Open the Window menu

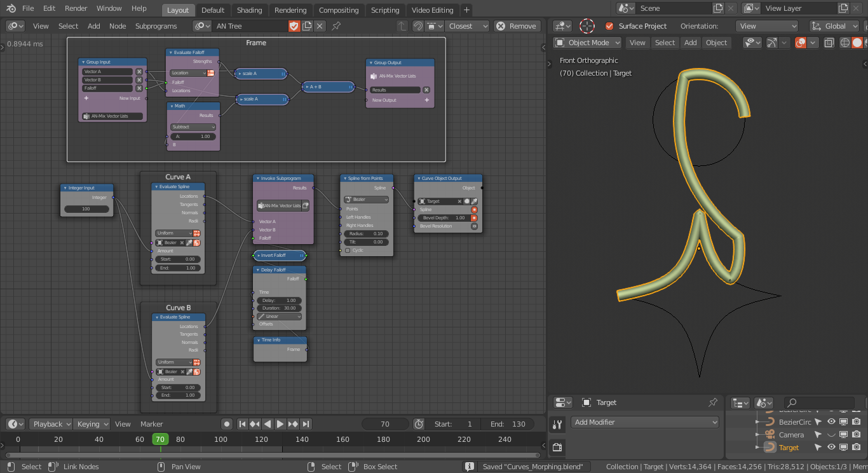click(109, 9)
